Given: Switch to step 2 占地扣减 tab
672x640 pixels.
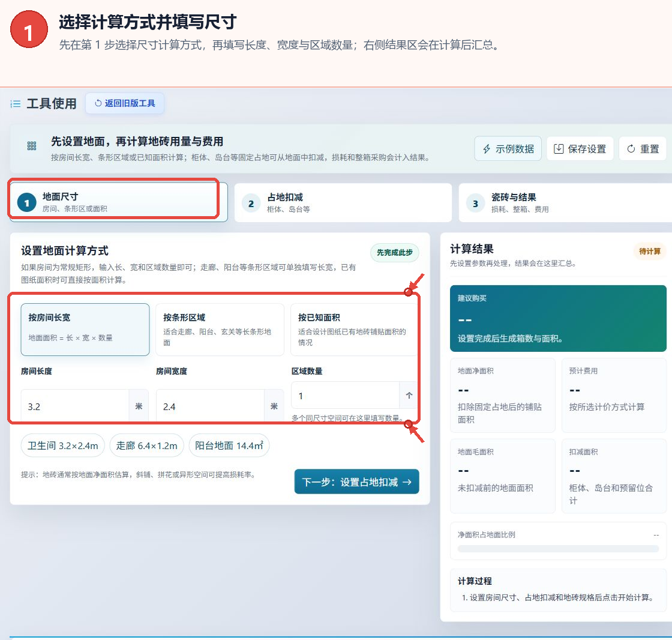Looking at the screenshot, I should tap(343, 203).
